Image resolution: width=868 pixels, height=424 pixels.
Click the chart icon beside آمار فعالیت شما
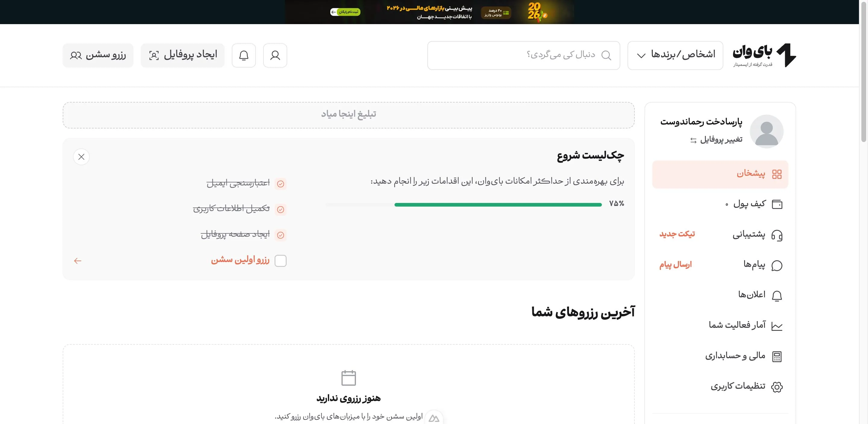pos(777,326)
